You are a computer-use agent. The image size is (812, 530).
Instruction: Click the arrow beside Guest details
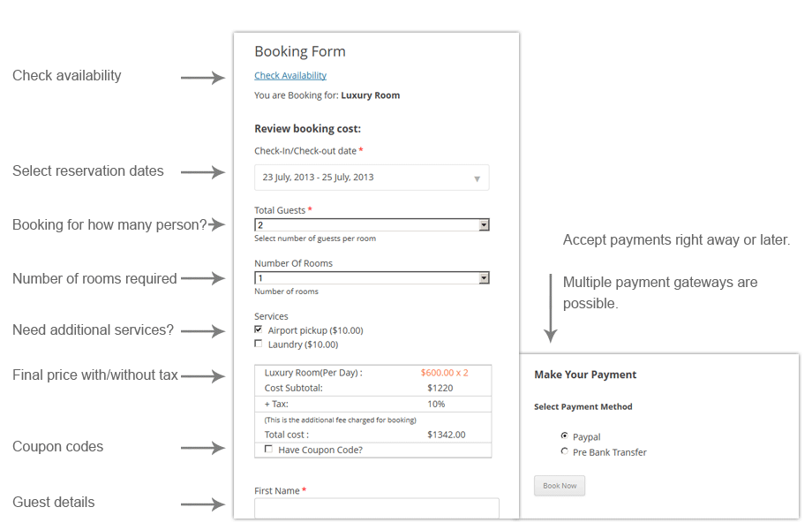point(203,504)
